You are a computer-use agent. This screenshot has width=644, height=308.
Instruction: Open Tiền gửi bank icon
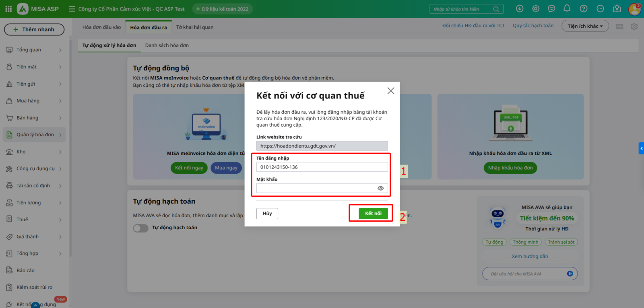(9, 84)
